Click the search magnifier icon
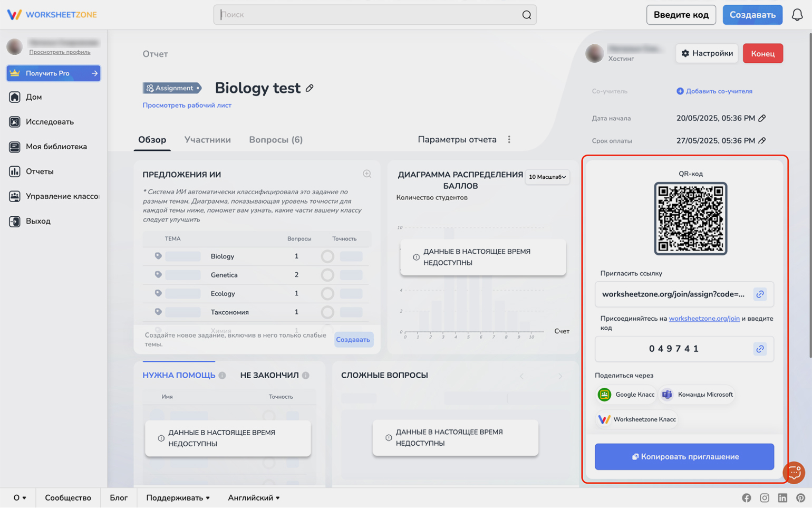812x508 pixels. 526,15
